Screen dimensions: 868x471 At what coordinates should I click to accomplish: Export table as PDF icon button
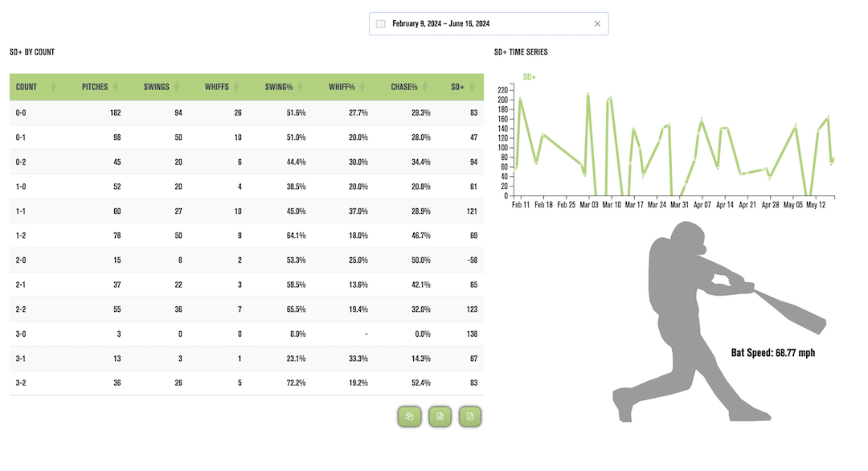pos(470,416)
